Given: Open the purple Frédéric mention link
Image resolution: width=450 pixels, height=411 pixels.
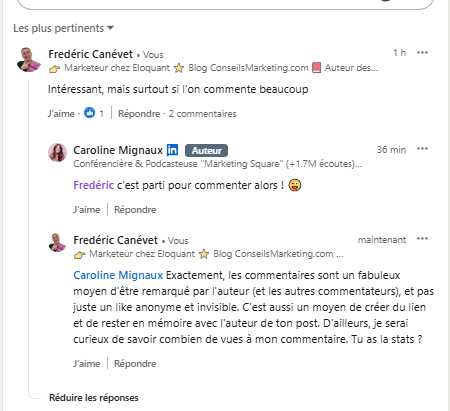Looking at the screenshot, I should [x=93, y=185].
